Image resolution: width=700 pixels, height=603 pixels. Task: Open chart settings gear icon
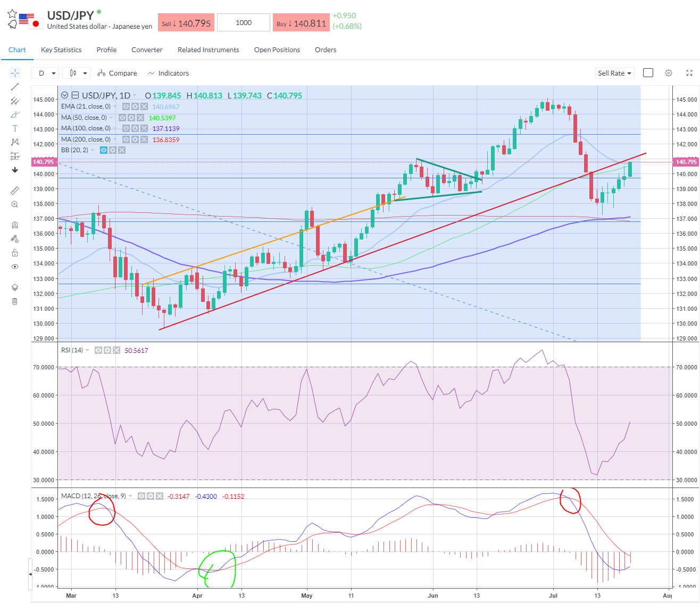(x=669, y=73)
